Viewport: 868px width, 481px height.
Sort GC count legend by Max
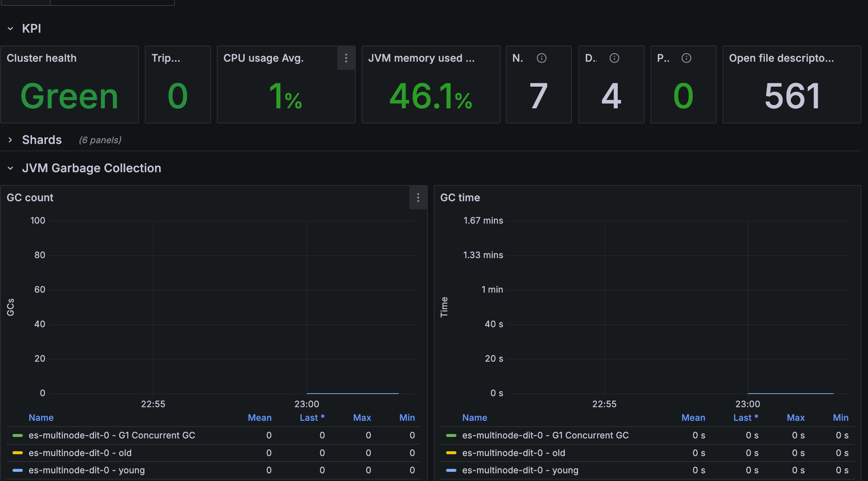click(362, 417)
